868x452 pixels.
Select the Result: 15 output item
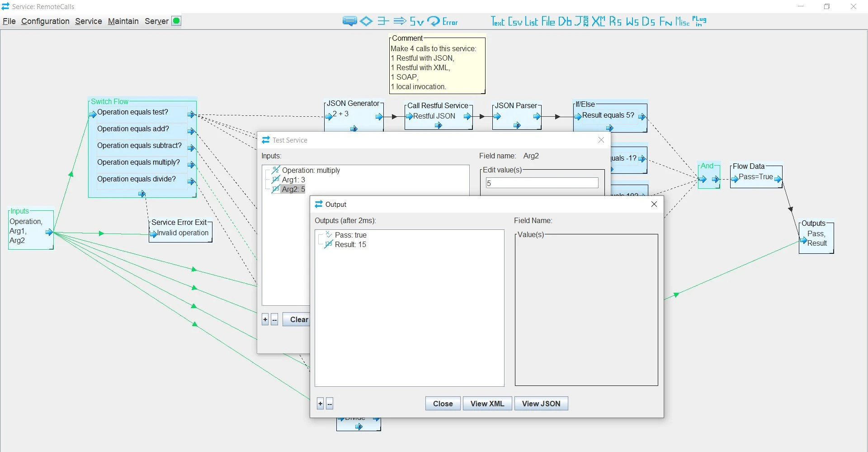point(350,245)
